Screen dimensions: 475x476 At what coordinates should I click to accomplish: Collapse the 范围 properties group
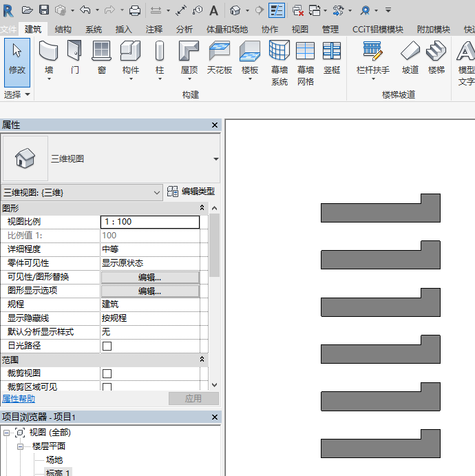click(x=202, y=360)
